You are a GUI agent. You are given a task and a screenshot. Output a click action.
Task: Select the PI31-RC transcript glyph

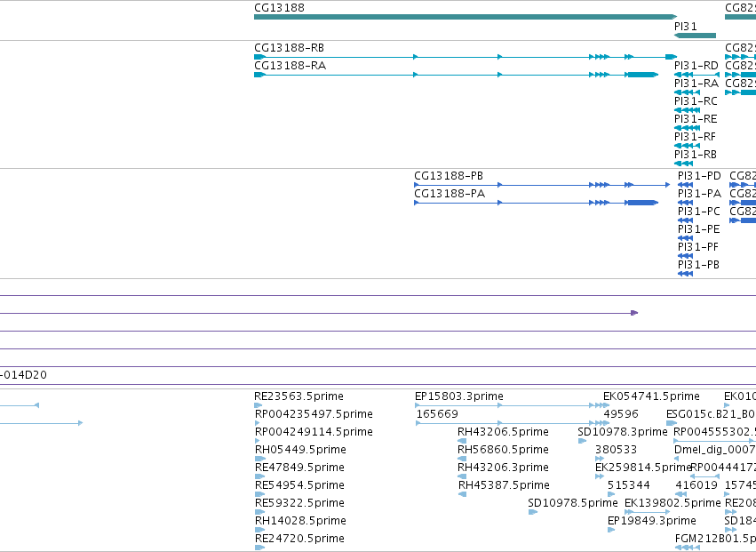pos(687,110)
